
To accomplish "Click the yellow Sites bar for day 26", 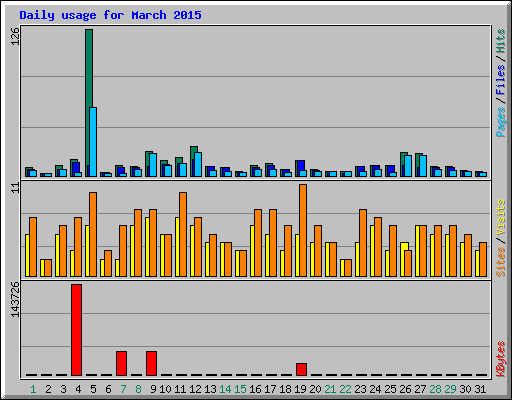I will [403, 259].
